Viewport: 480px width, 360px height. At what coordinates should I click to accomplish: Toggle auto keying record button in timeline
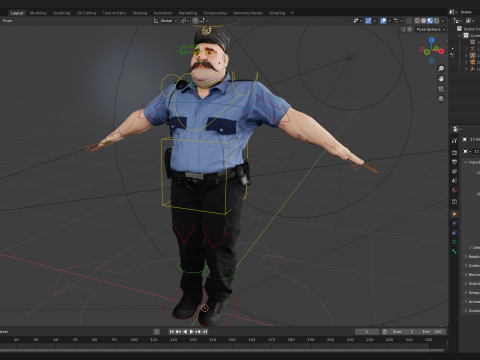(156, 331)
